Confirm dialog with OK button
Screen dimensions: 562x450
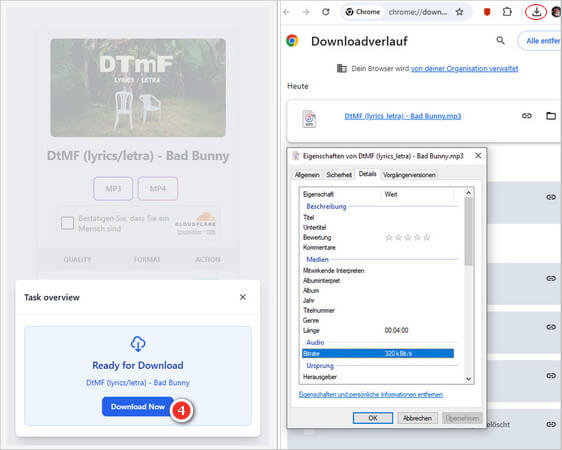(x=373, y=418)
